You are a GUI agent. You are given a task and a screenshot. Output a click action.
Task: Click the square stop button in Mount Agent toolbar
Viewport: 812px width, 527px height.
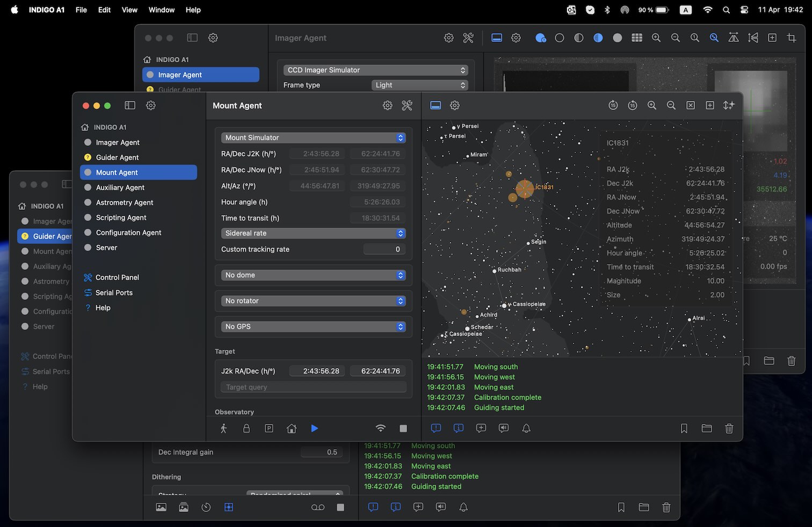[403, 428]
